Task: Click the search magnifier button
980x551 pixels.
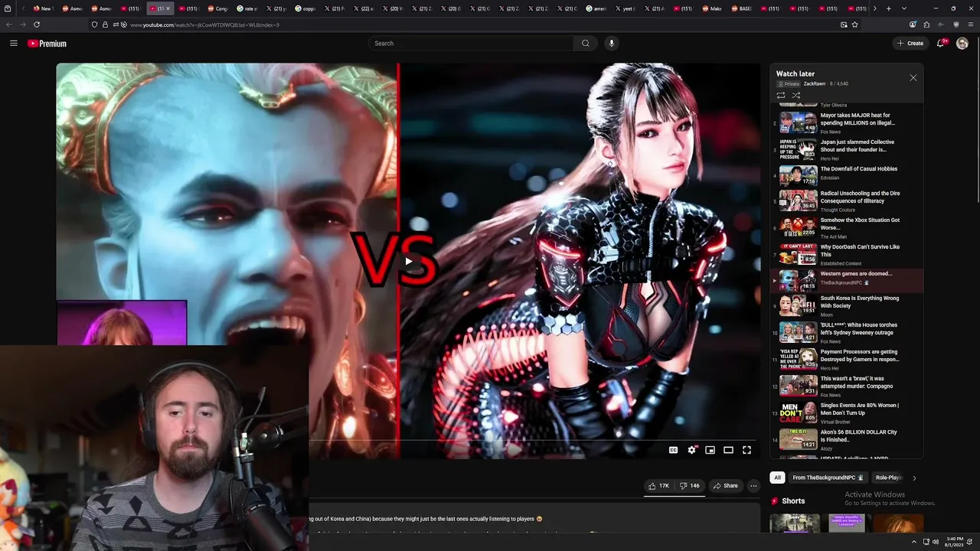Action: (586, 44)
